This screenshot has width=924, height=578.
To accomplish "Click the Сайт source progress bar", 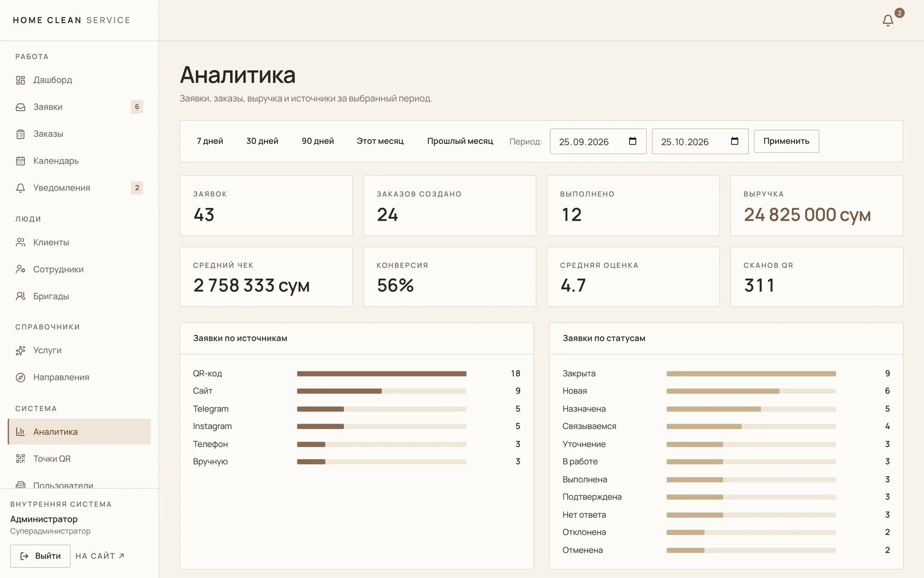I will [382, 391].
